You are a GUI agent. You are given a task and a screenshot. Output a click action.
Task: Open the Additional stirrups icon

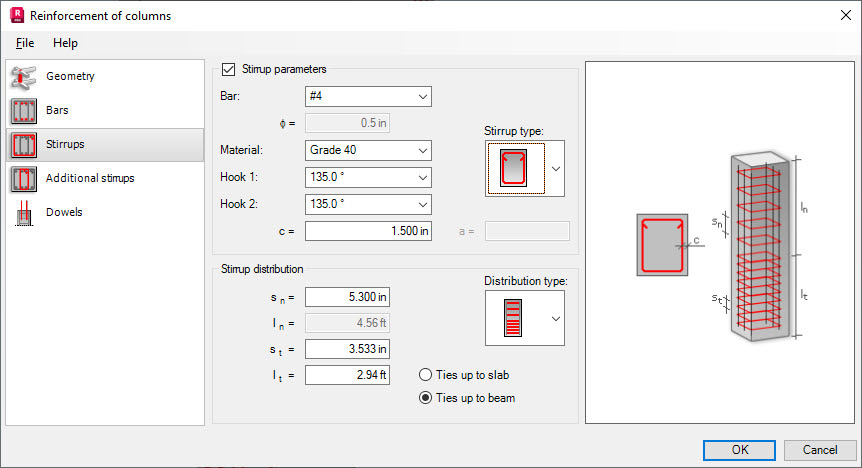(24, 179)
